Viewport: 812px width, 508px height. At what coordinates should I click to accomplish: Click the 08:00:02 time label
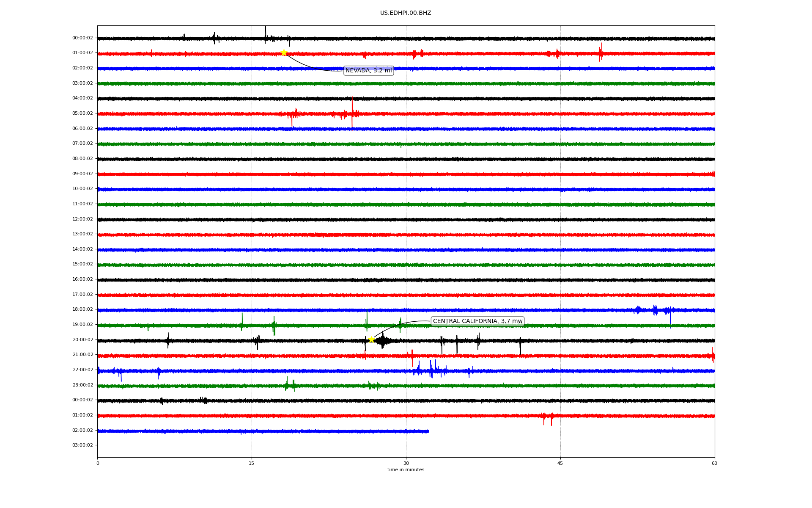82,159
